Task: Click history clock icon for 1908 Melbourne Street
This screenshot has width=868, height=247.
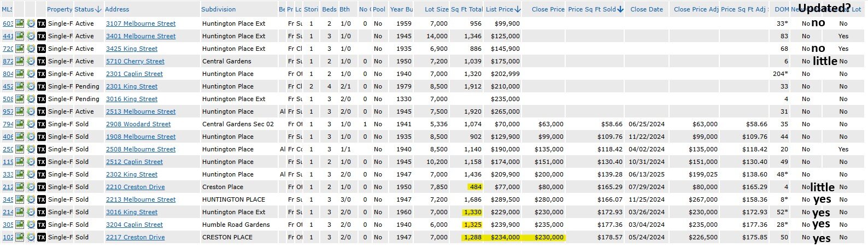Action: click(x=31, y=137)
